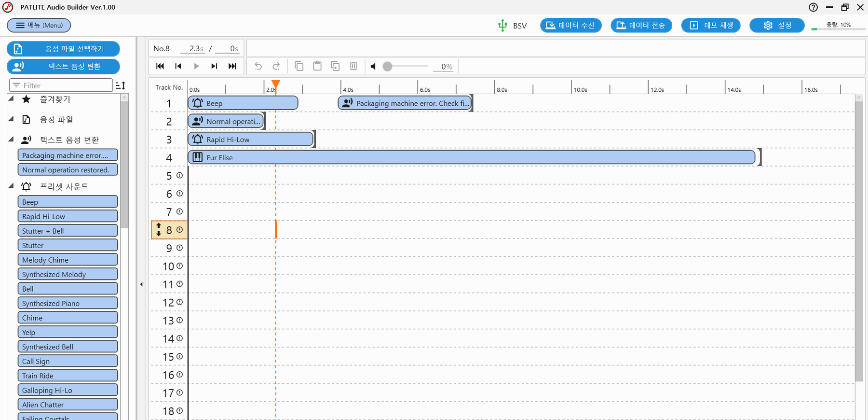The width and height of the screenshot is (868, 420).
Task: Collapse the left sidebar panel arrow
Action: 141,284
